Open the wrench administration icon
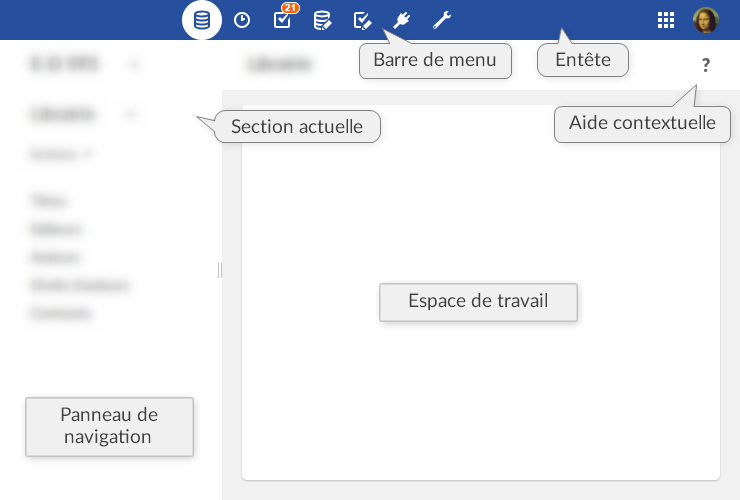This screenshot has height=500, width=740. 442,20
